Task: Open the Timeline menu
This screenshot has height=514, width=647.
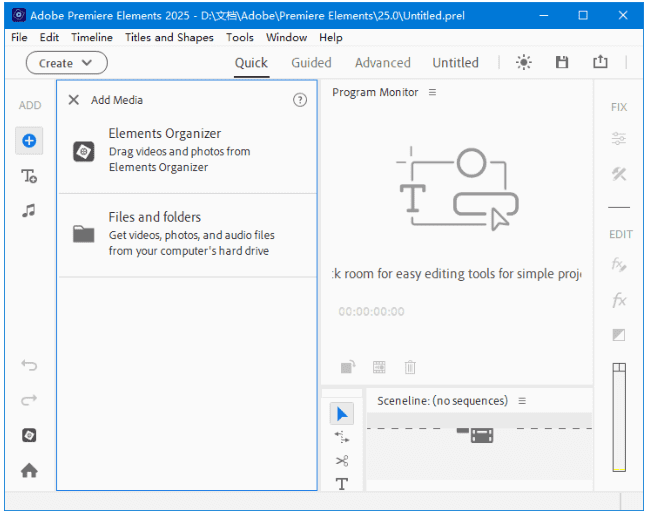Action: (92, 37)
